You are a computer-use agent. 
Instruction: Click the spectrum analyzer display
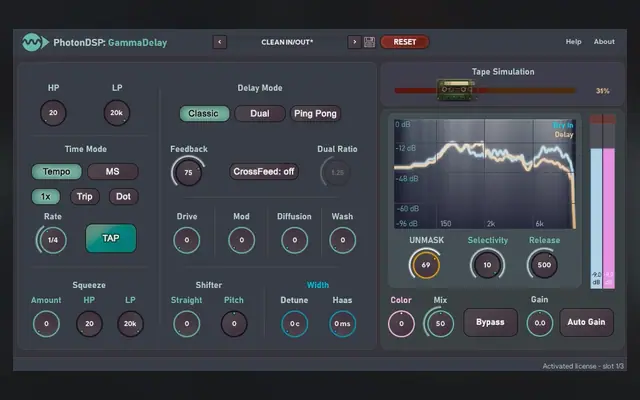click(x=485, y=174)
